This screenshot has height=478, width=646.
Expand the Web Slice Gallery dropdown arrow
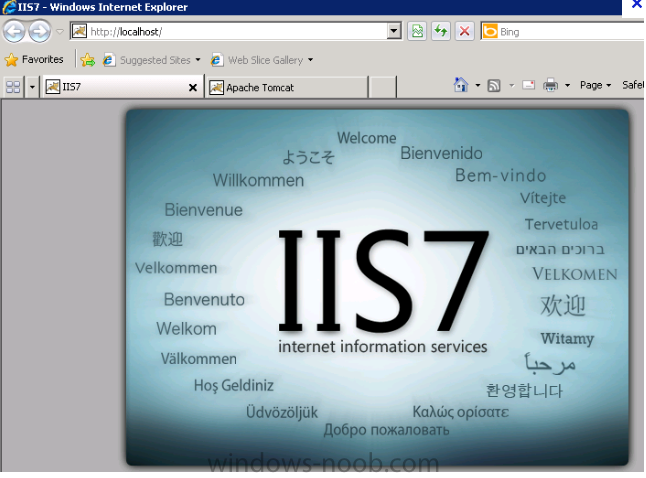pos(310,60)
